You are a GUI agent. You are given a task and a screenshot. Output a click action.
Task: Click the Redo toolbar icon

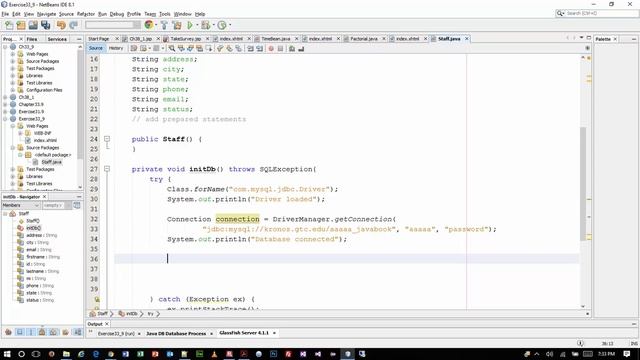tap(73, 25)
